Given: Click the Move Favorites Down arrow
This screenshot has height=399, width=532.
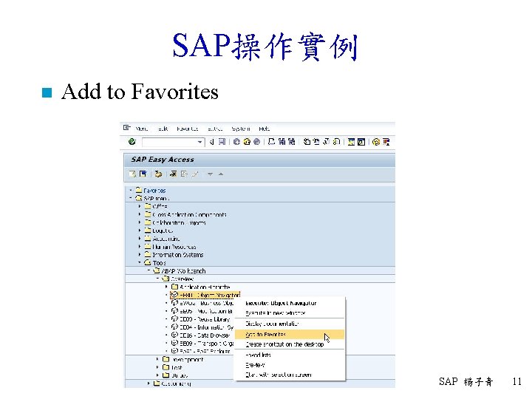Looking at the screenshot, I should click(211, 174).
